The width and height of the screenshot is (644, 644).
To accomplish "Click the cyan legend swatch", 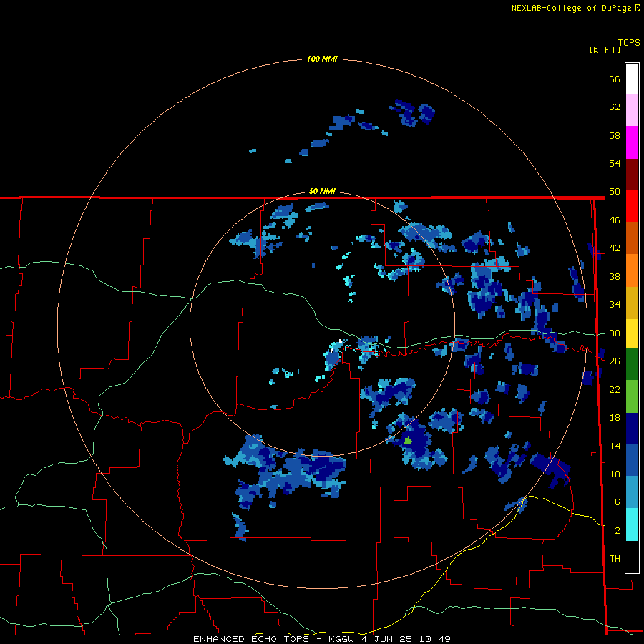I will click(x=632, y=525).
